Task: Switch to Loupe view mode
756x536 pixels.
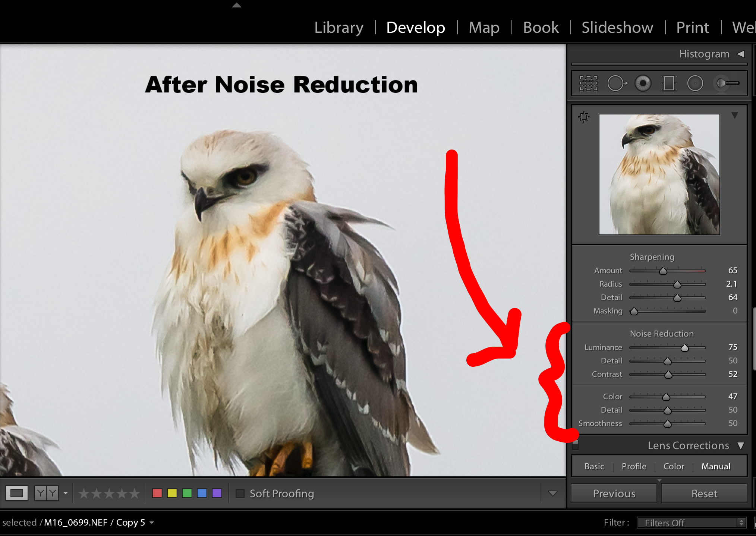Action: coord(17,493)
